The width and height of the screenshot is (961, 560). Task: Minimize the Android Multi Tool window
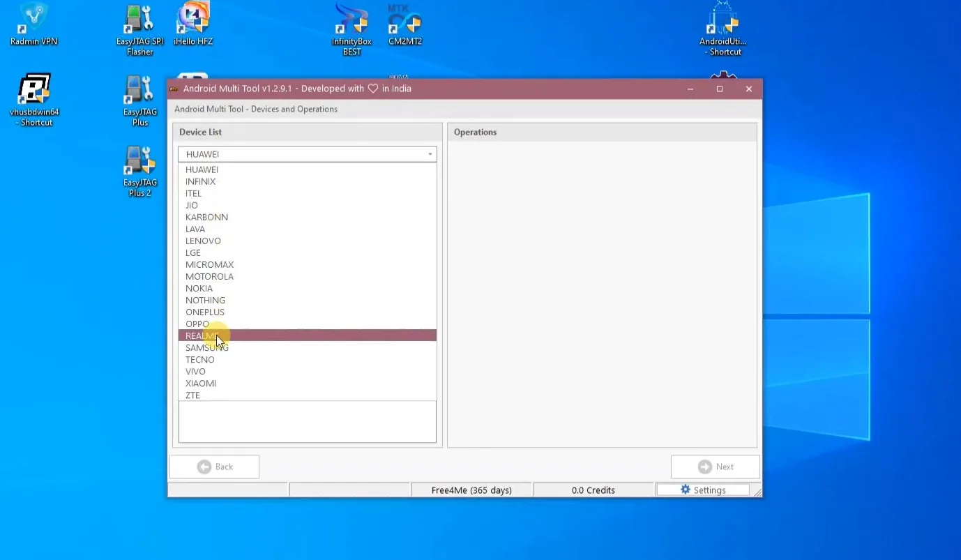pyautogui.click(x=690, y=89)
